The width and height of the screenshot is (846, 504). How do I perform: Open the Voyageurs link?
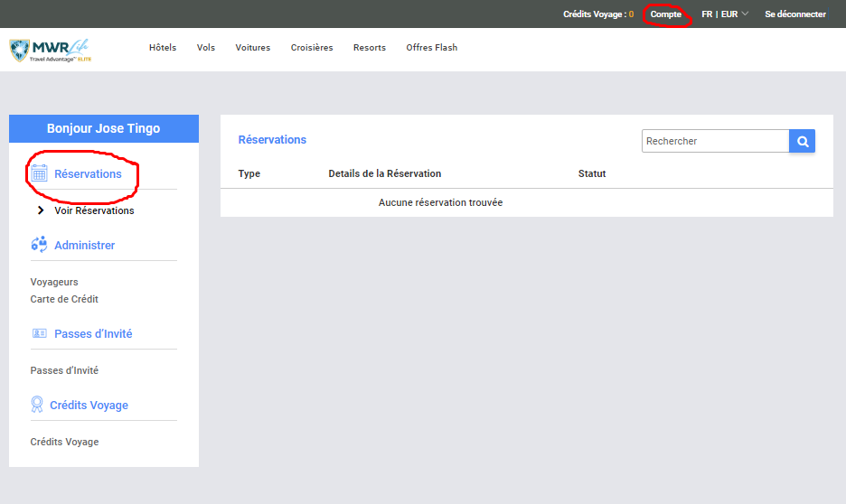click(x=54, y=282)
